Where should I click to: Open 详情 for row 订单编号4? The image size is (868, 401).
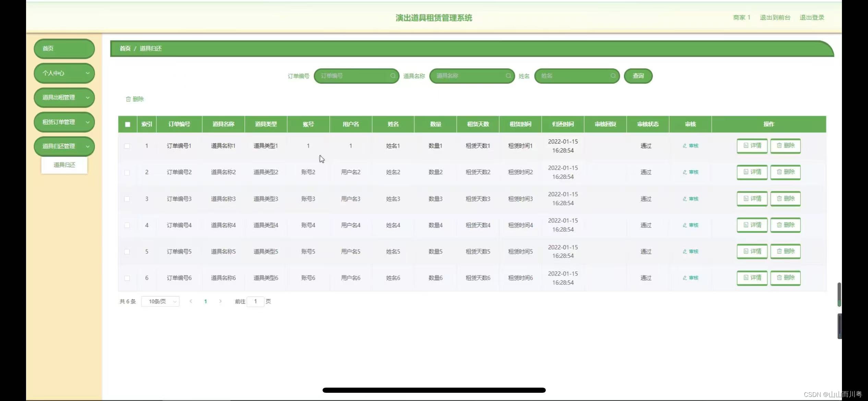pos(752,225)
